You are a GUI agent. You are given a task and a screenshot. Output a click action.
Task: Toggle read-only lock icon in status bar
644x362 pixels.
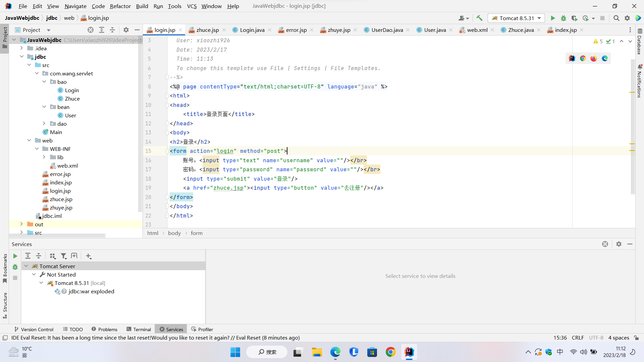(x=636, y=338)
